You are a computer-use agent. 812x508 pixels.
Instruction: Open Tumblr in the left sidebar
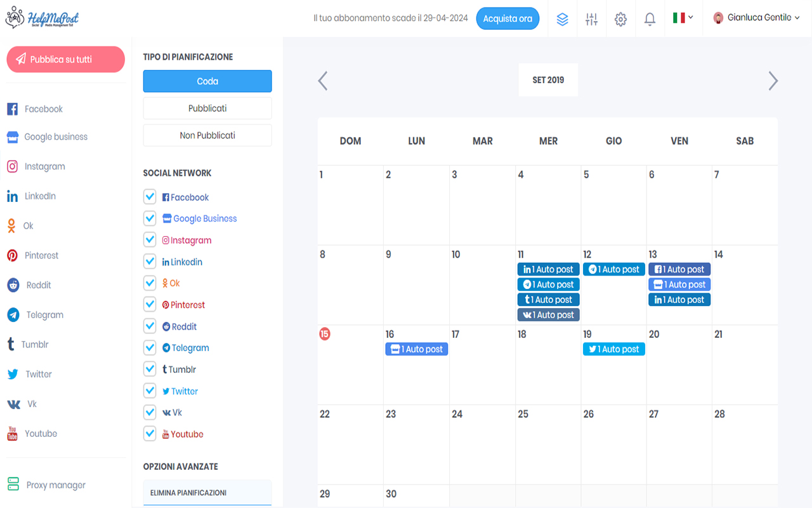coord(27,344)
